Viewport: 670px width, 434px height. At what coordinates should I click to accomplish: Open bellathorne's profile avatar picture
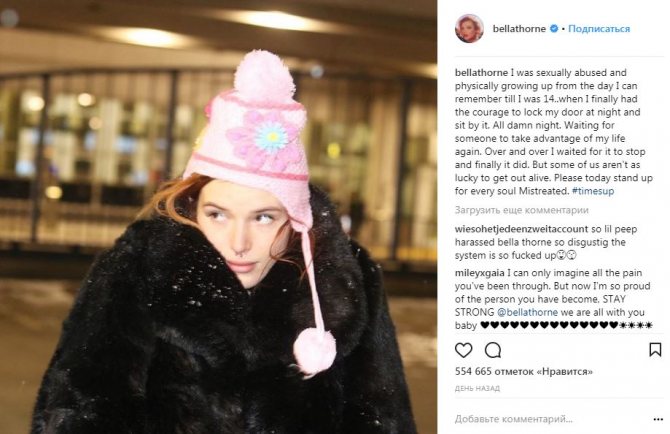click(x=469, y=29)
